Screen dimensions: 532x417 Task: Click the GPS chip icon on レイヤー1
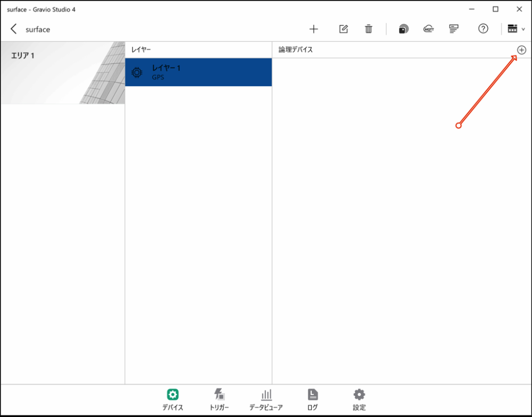tap(137, 72)
